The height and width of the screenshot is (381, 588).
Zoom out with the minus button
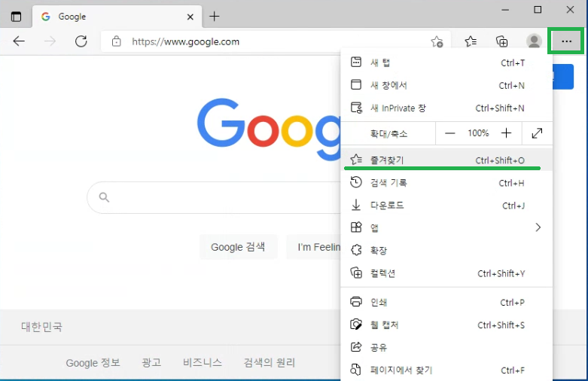point(449,133)
